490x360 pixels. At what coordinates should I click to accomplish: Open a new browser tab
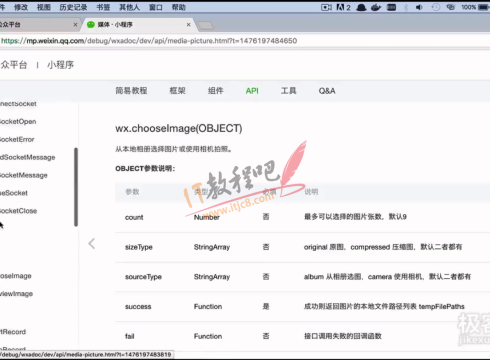coord(205,25)
